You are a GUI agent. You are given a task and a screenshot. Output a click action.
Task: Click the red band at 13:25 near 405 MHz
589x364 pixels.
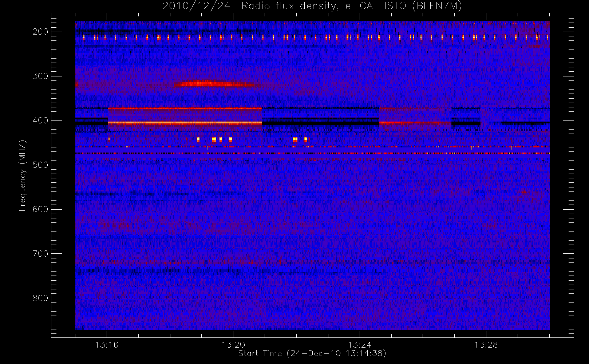(415, 123)
